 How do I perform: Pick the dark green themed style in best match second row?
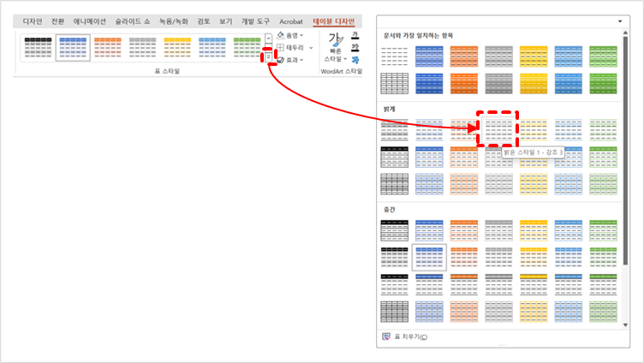pyautogui.click(x=604, y=83)
